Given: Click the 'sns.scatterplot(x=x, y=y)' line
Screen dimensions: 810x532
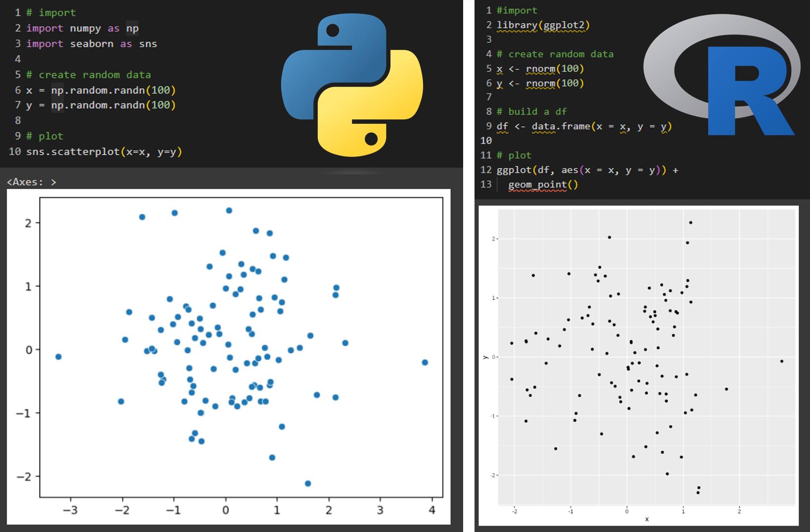Looking at the screenshot, I should [x=104, y=151].
